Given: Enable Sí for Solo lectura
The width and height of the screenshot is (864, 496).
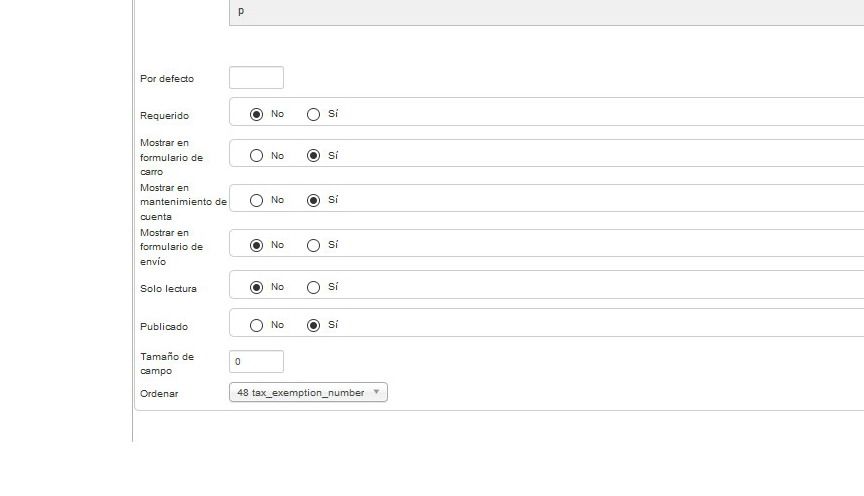Looking at the screenshot, I should point(314,287).
